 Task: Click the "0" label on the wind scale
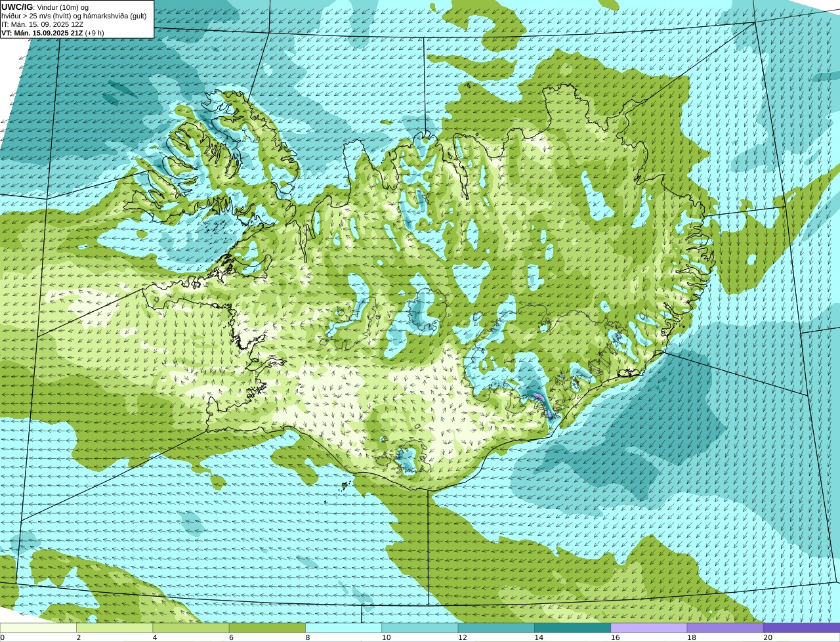coord(3,637)
